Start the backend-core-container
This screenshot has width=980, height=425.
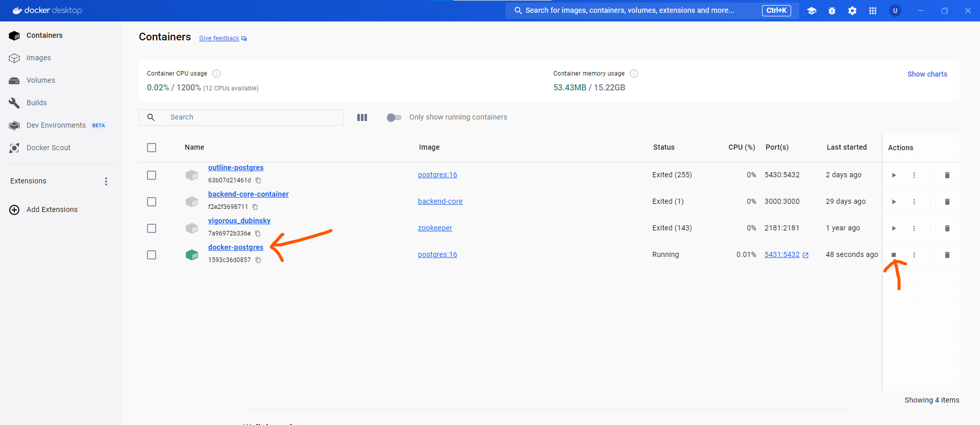pyautogui.click(x=894, y=202)
